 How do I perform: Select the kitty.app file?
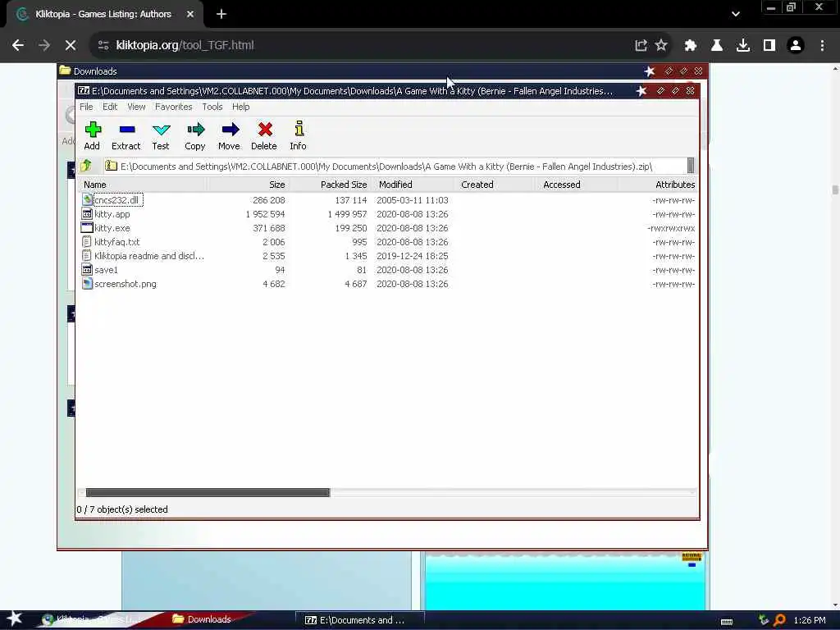112,214
